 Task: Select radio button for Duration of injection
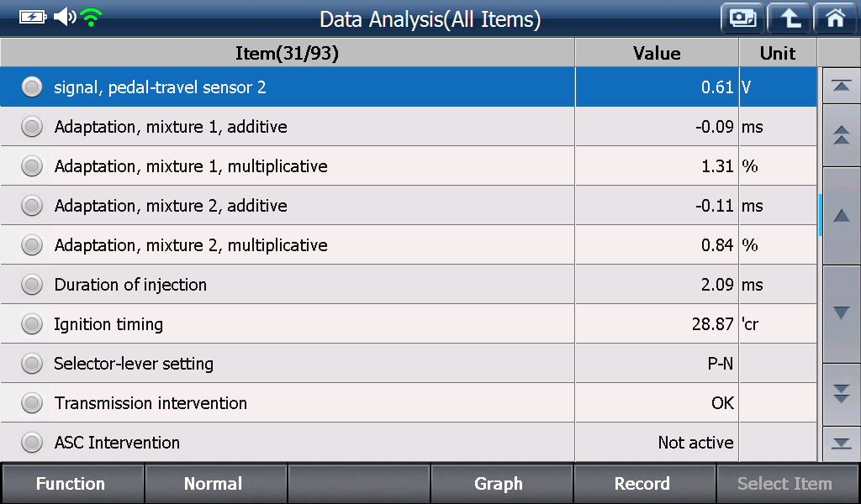tap(32, 285)
